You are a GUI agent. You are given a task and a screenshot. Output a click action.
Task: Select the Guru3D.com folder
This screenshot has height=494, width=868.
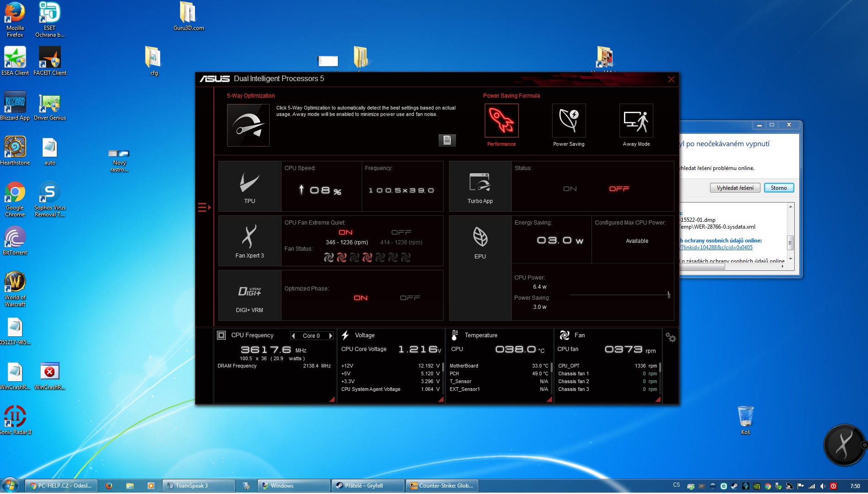coord(189,16)
